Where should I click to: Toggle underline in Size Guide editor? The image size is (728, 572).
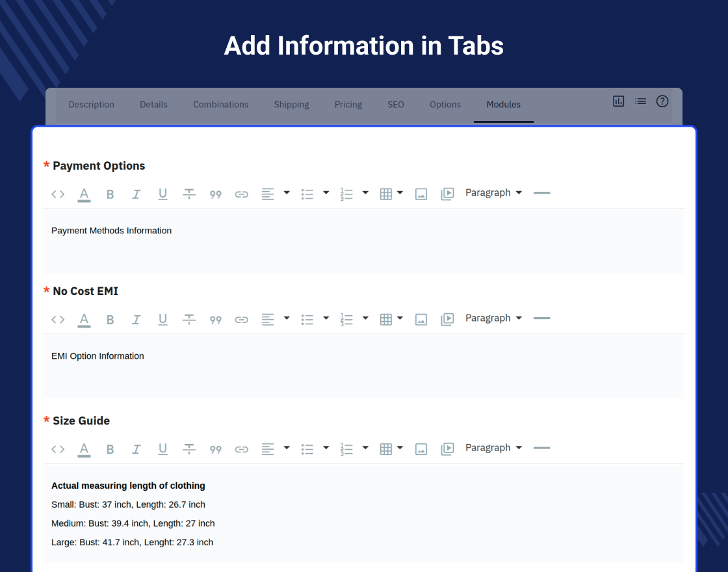pos(162,449)
